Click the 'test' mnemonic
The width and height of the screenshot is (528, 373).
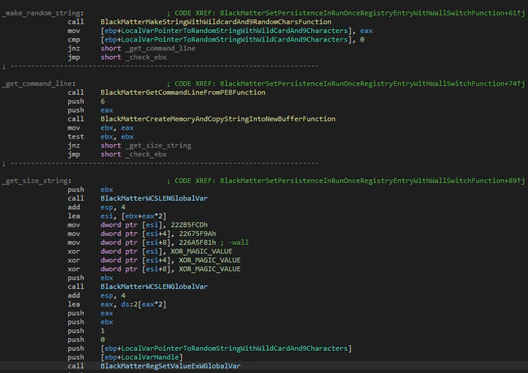pyautogui.click(x=76, y=137)
